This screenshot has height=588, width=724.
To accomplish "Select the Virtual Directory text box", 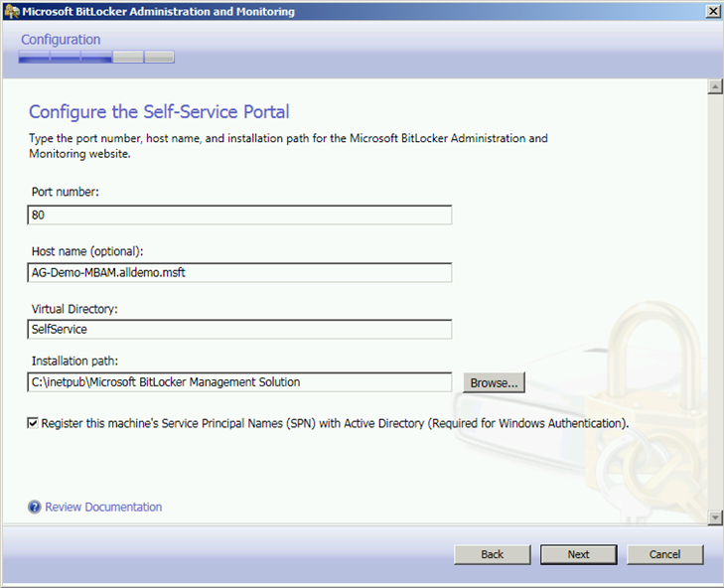I will 239,330.
